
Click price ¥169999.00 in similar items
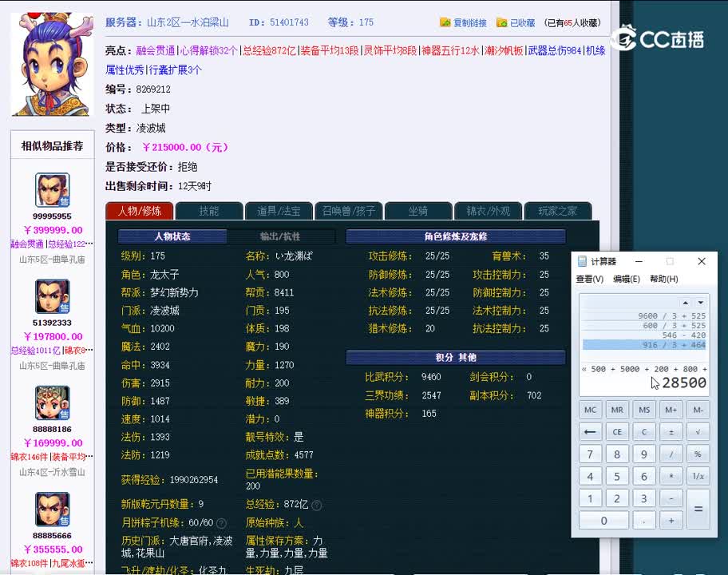pos(53,442)
